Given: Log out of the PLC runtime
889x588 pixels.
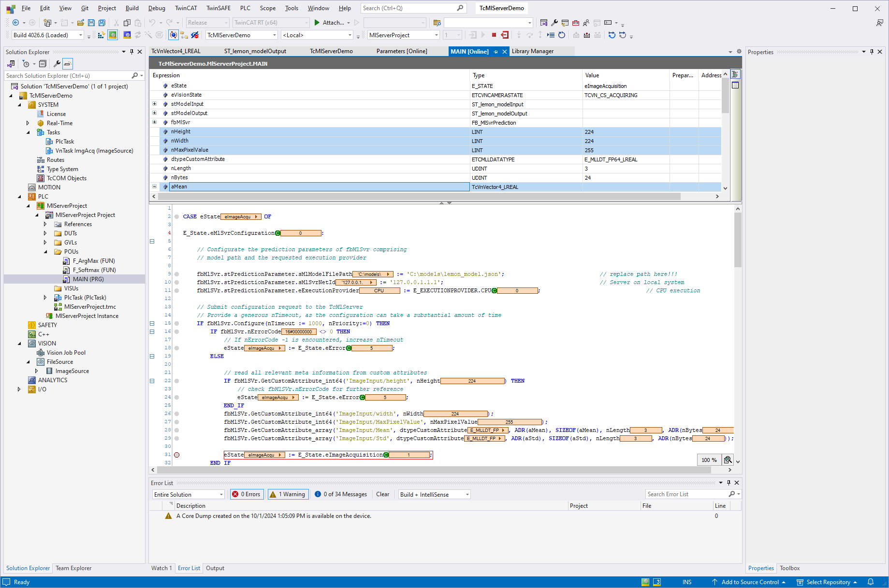Looking at the screenshot, I should pyautogui.click(x=504, y=35).
